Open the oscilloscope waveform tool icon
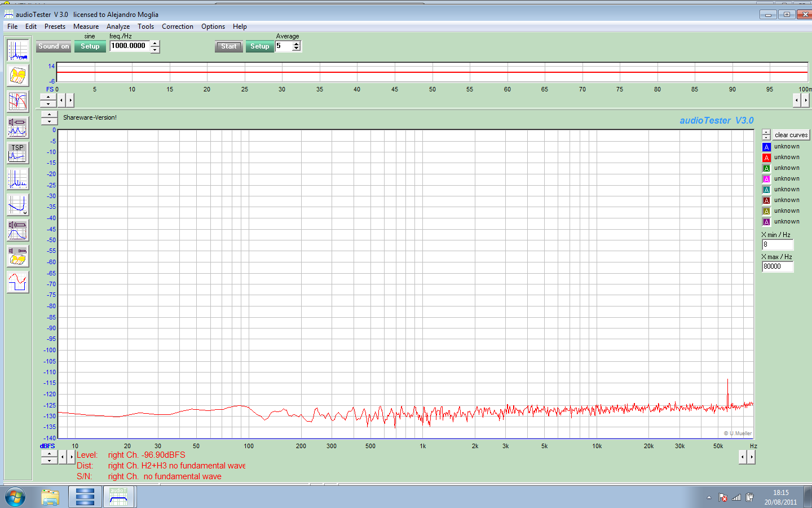Image resolution: width=812 pixels, height=508 pixels. (17, 282)
